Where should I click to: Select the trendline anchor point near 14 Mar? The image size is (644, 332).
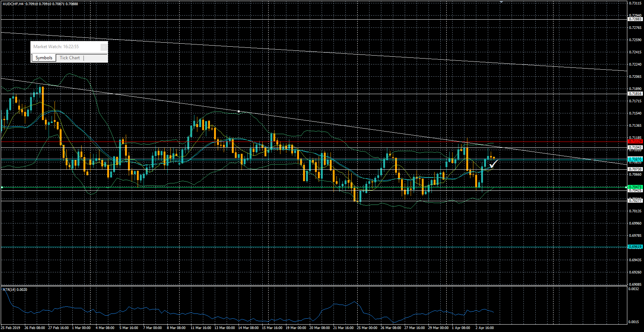[239, 111]
